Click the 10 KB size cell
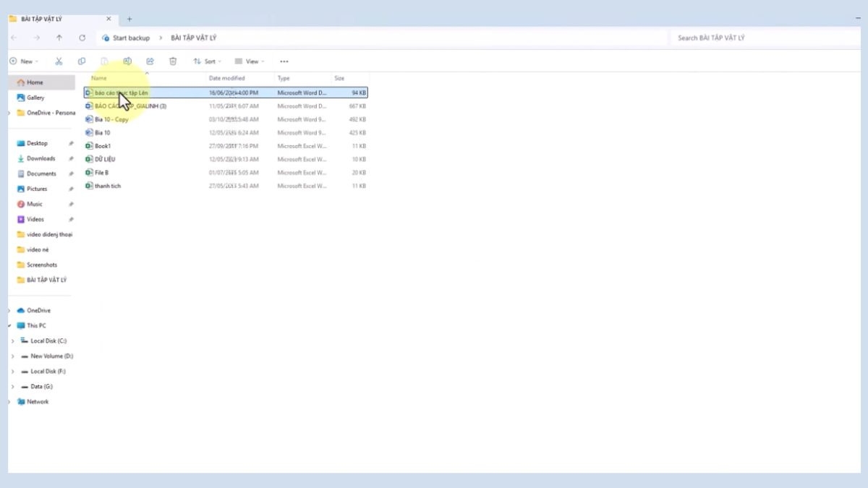This screenshot has height=488, width=868. coord(359,159)
